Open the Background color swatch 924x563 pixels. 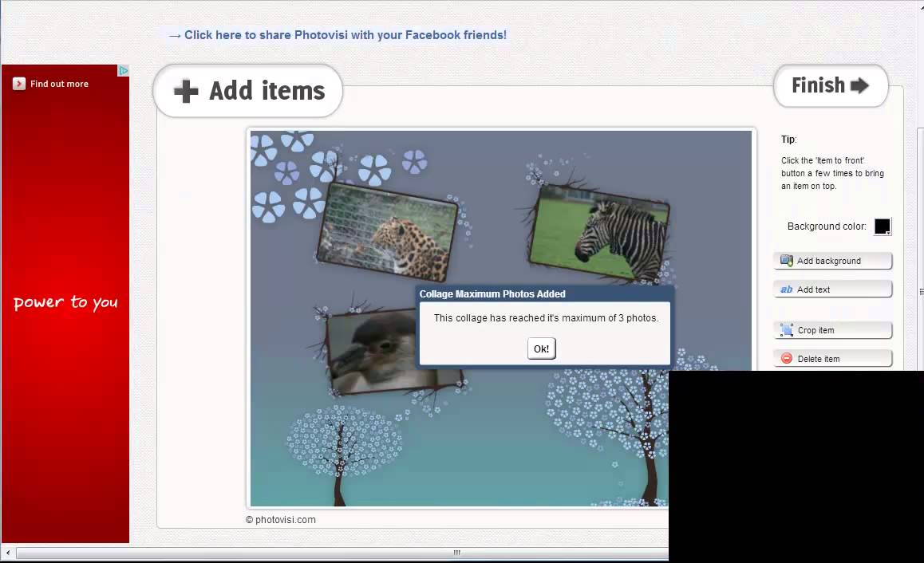883,226
